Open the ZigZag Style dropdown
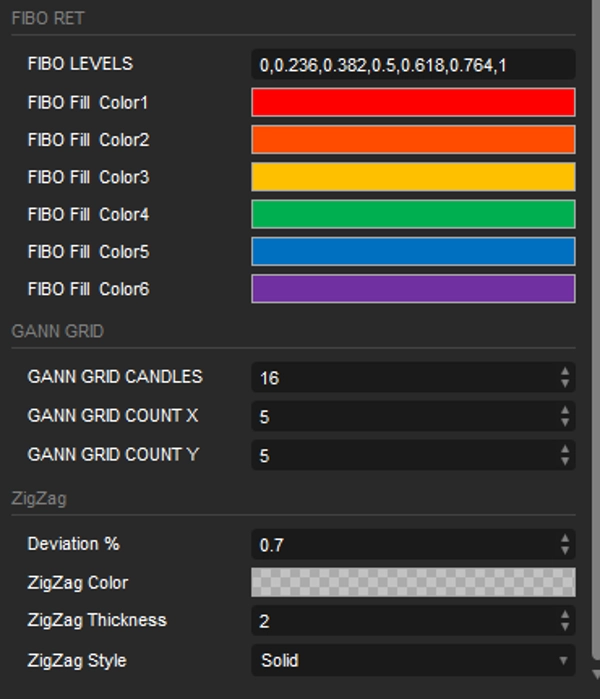Image resolution: width=600 pixels, height=699 pixels. click(x=412, y=660)
